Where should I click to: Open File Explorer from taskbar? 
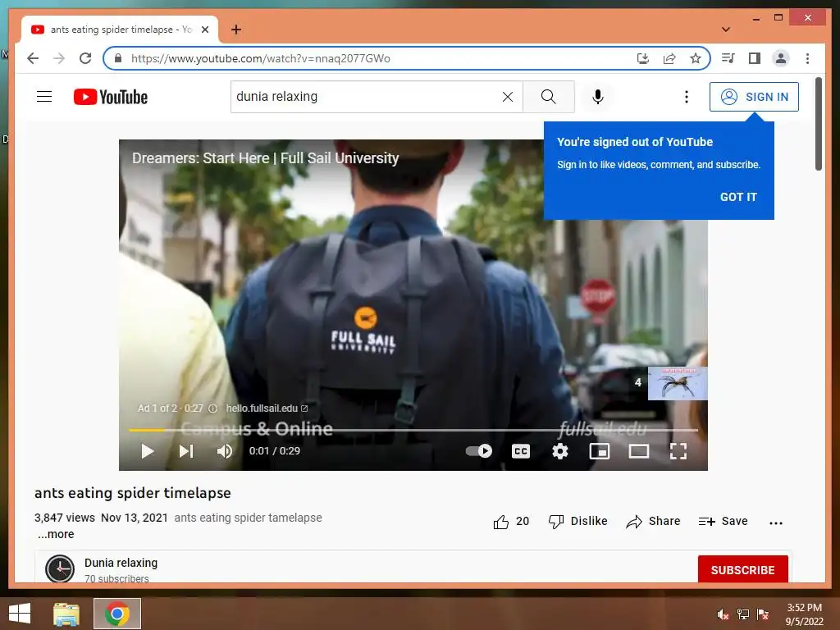66,614
